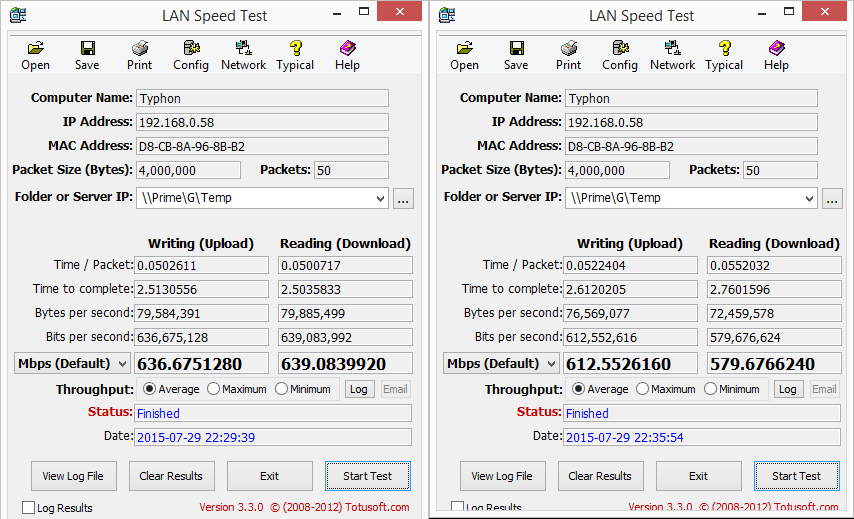
Task: Click upload value 636.6751280 in left window
Action: click(202, 363)
